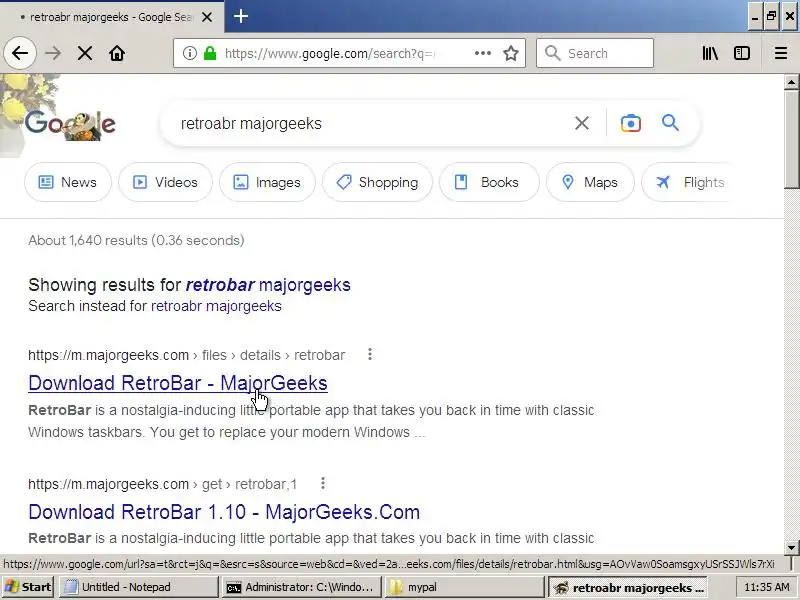Click the retrobar majorgeeks corrected query link
Viewport: 800px width, 600px height.
tap(268, 285)
